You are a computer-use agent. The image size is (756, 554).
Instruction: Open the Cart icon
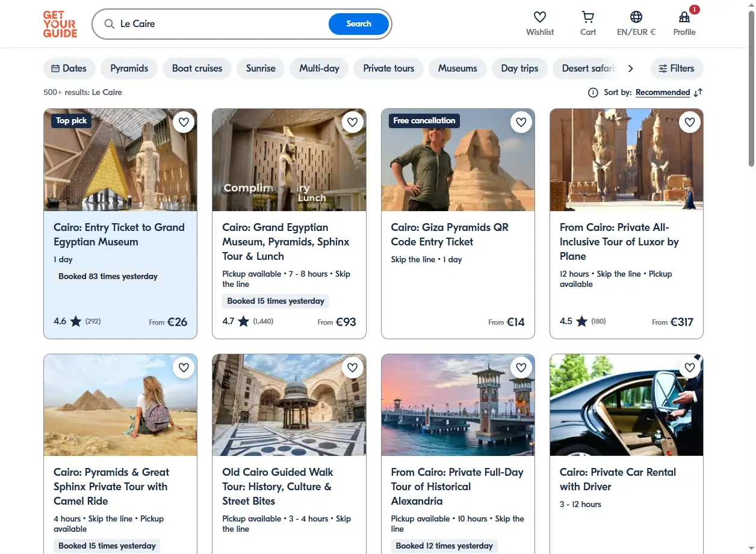click(588, 17)
